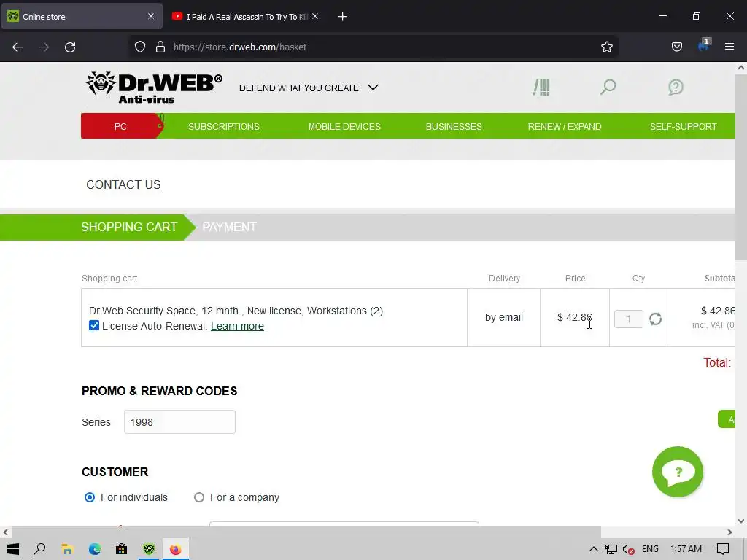Switch to the Online store browser tab
747x560 pixels.
(82, 17)
